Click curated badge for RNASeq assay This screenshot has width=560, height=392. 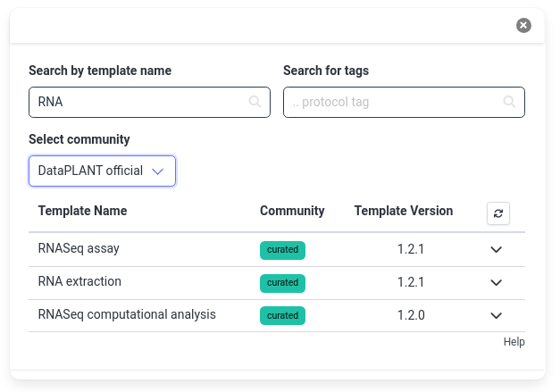pyautogui.click(x=282, y=250)
